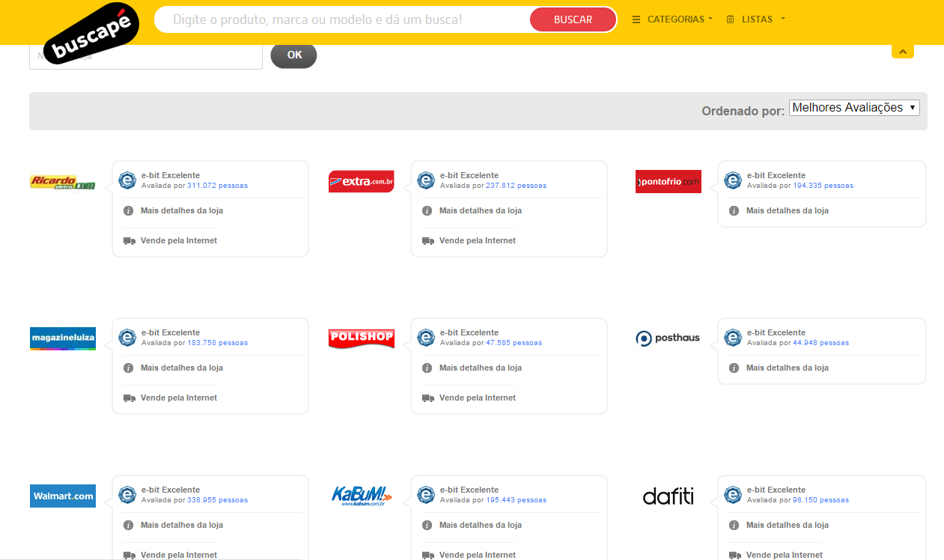Screen dimensions: 944x560
Task: Open Extra.com.br store logo
Action: coord(361,181)
